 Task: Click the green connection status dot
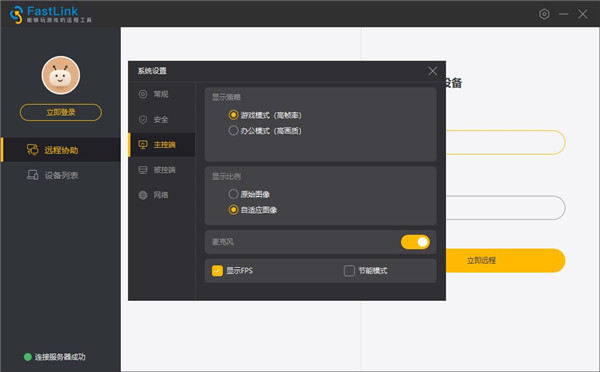coord(28,357)
